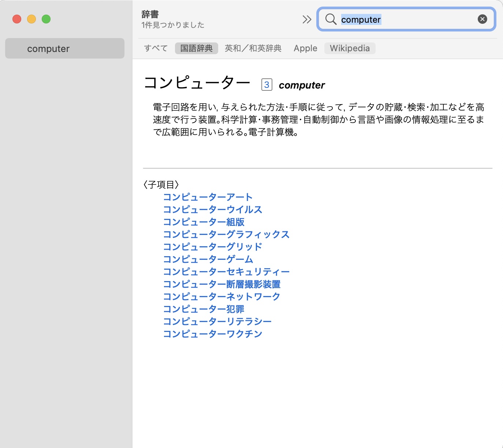Viewport: 503px width, 448px height.
Task: Open the コンピューターリテラシー link
Action: tap(217, 322)
